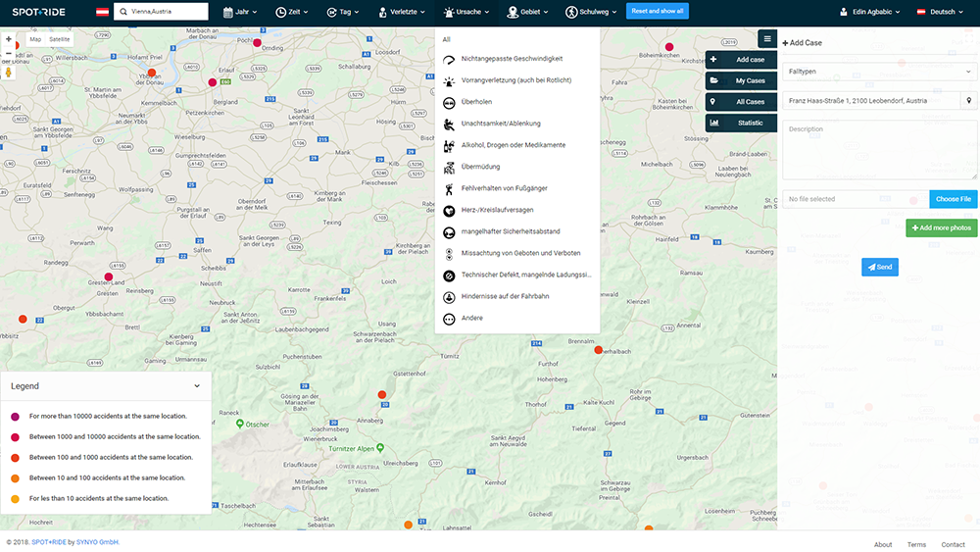Choose the Herz-/Kreislaufversagen heart icon

(x=449, y=210)
